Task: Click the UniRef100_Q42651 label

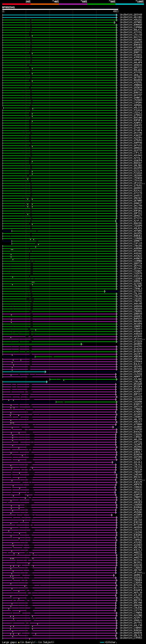Action: (131, 233)
